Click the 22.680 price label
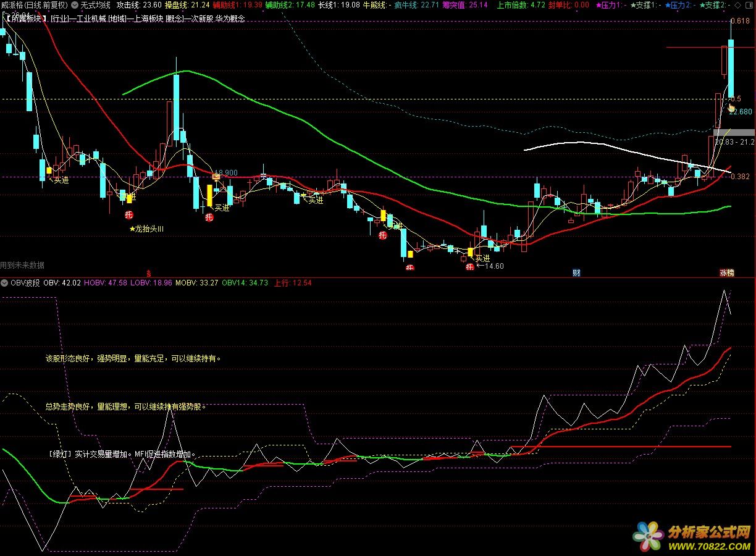 pos(741,112)
